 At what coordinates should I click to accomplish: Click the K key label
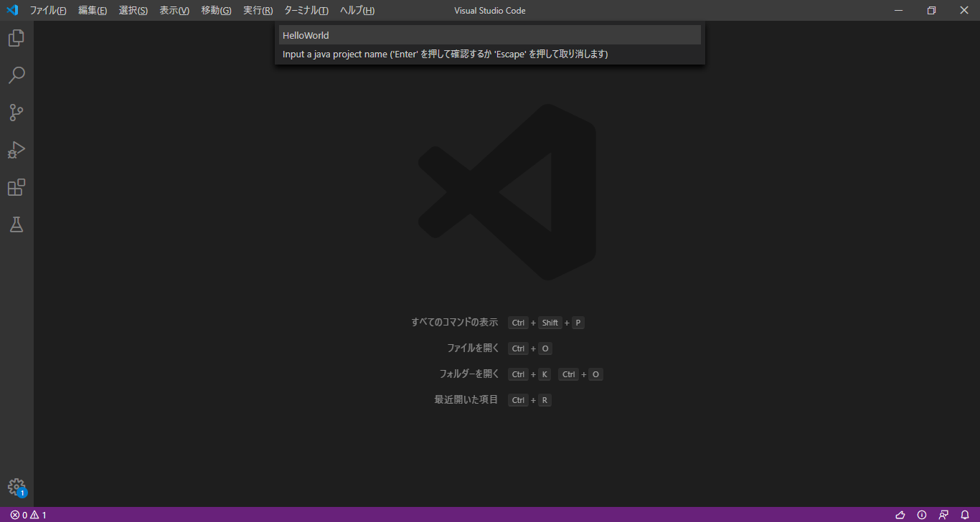545,374
